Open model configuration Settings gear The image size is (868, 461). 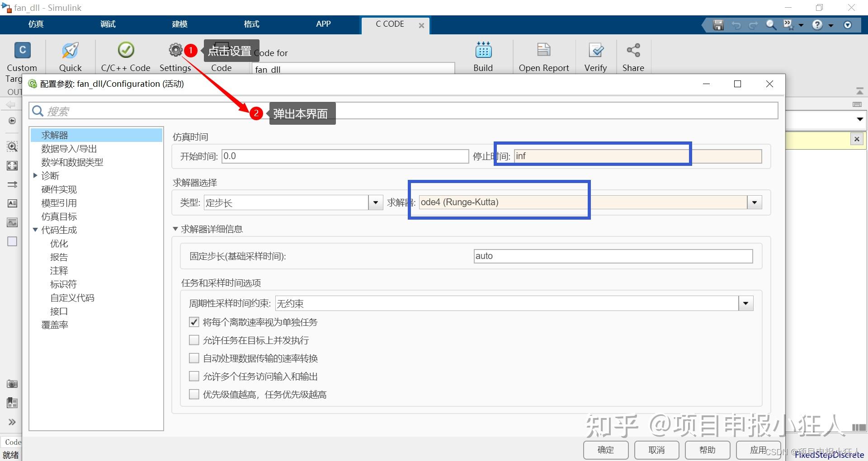(175, 50)
